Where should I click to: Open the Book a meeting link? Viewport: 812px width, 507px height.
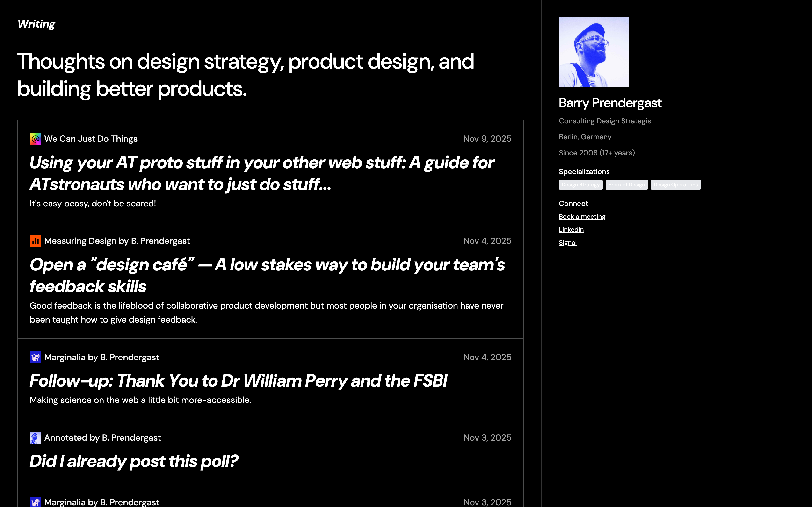[x=582, y=217]
